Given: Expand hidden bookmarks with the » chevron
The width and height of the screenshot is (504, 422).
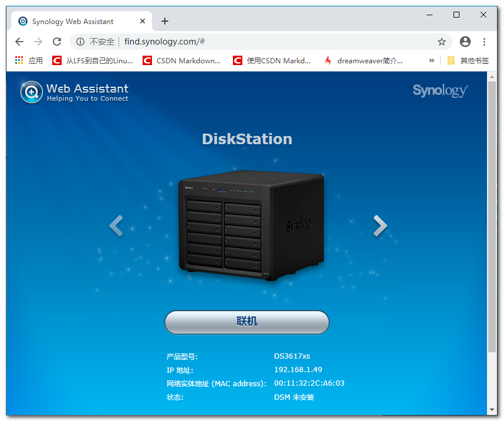Looking at the screenshot, I should coord(432,60).
